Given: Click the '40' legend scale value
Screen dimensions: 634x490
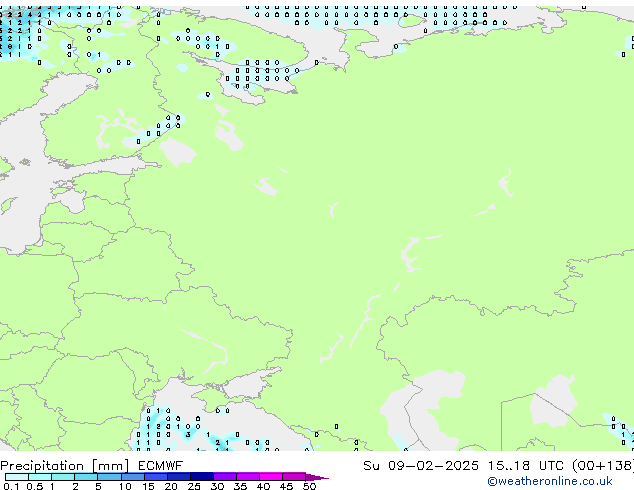Looking at the screenshot, I should coord(263,486).
